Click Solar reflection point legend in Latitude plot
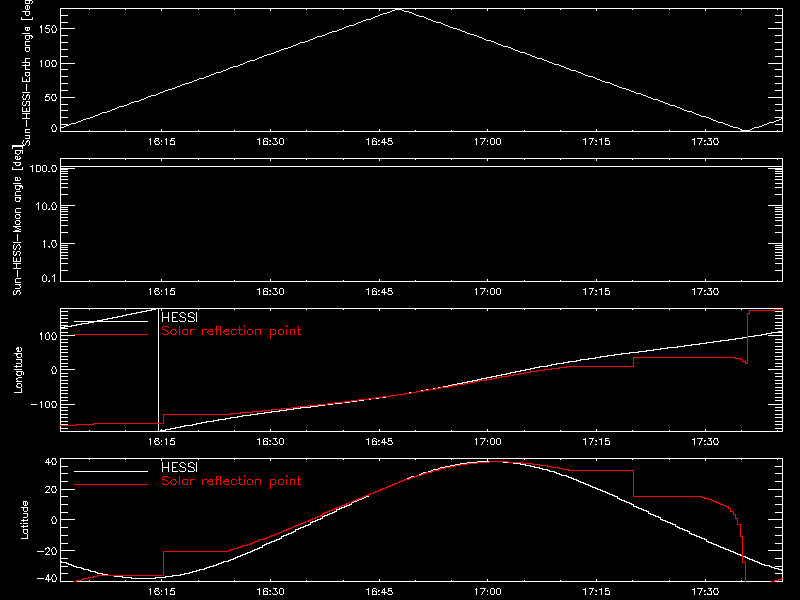The height and width of the screenshot is (600, 800). [x=231, y=481]
